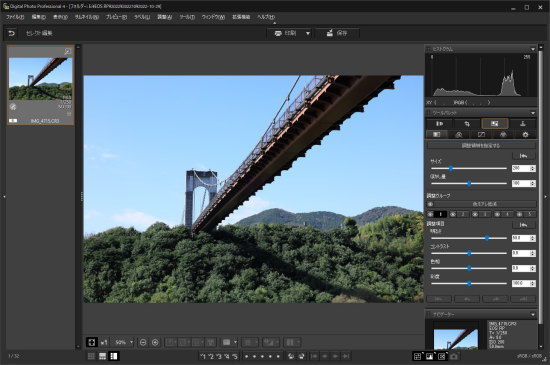
Task: Click the 印刷 print button
Action: pos(286,33)
